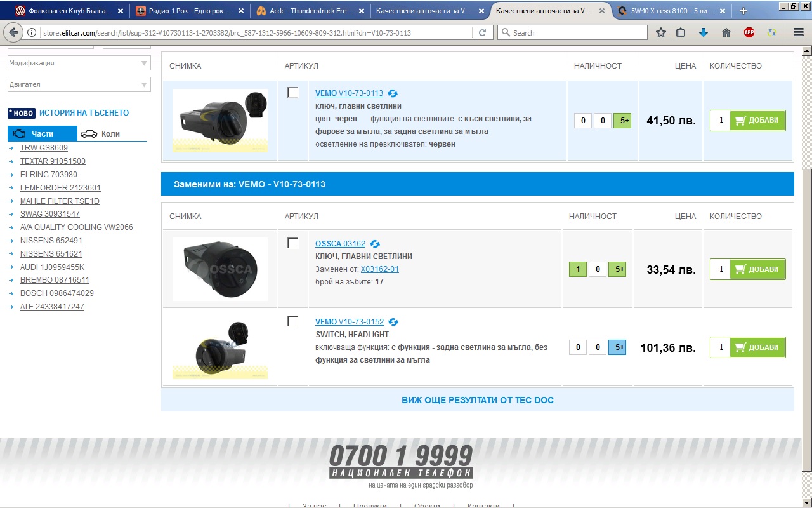
Task: Open the X03162-01 replacement link
Action: [379, 269]
